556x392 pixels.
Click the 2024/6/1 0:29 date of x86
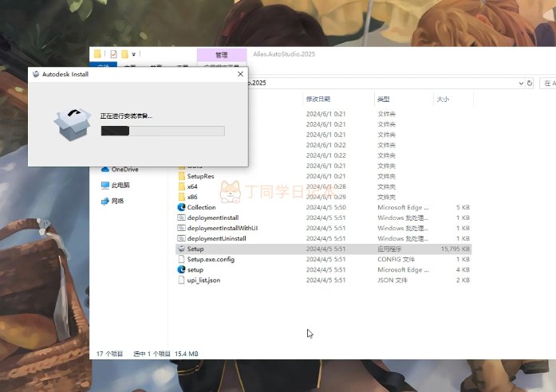326,197
